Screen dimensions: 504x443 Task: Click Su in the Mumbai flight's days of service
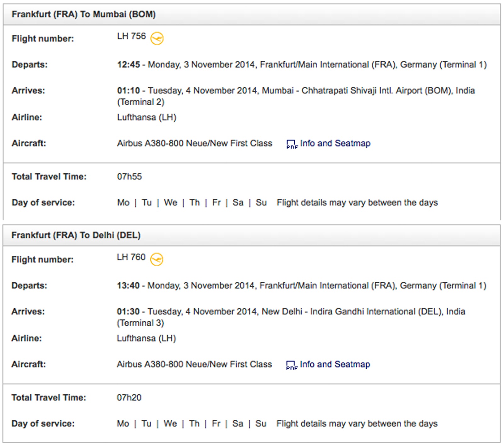point(261,203)
